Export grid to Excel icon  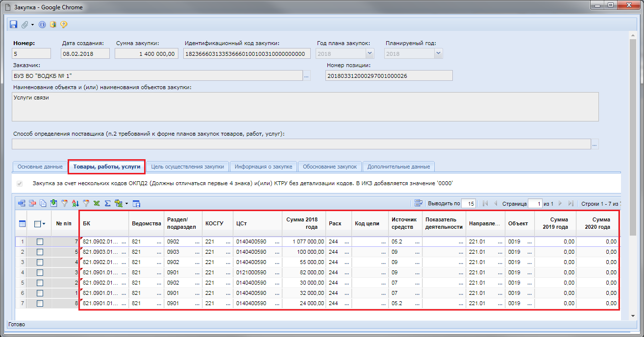[x=97, y=203]
